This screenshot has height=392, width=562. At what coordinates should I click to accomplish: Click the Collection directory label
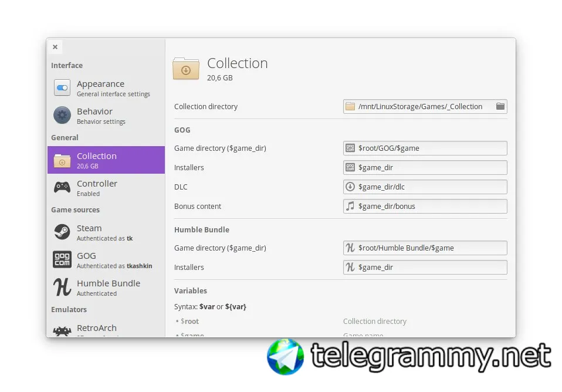tap(206, 107)
